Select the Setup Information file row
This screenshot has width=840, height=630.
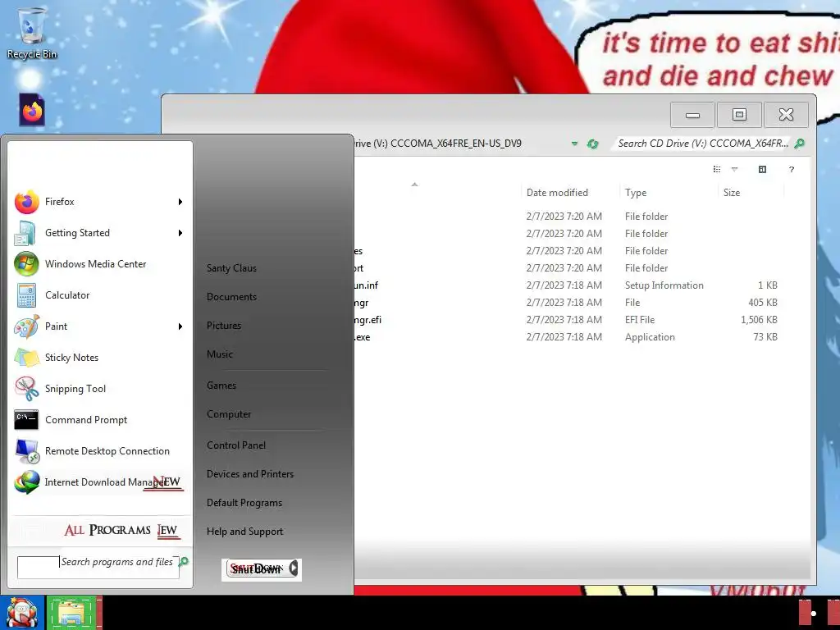(568, 285)
